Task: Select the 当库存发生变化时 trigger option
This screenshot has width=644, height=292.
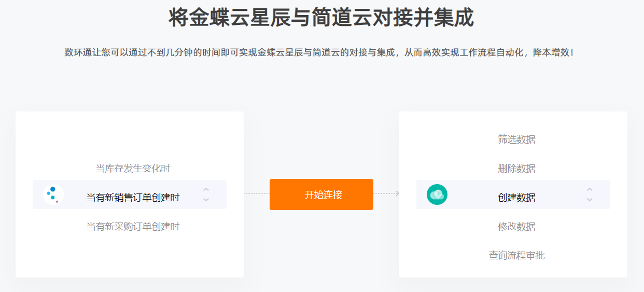Action: pos(133,169)
